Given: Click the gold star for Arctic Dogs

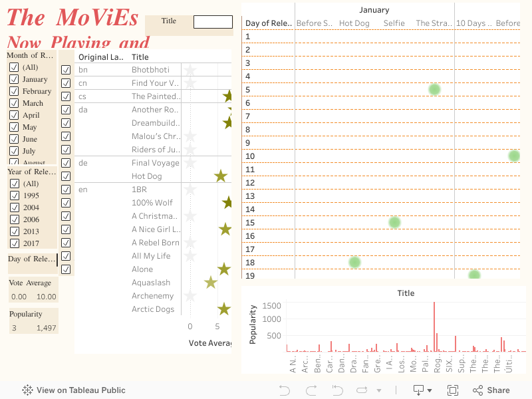Looking at the screenshot, I should (224, 309).
